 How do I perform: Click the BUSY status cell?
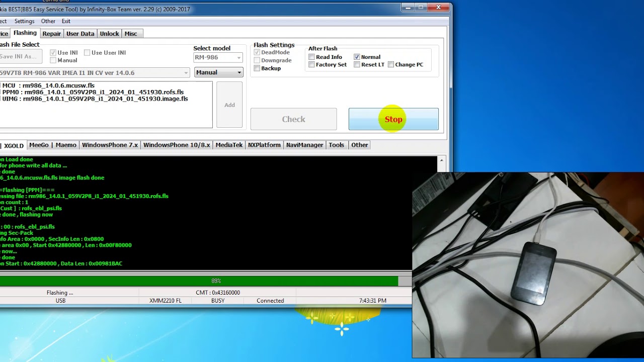tap(218, 301)
